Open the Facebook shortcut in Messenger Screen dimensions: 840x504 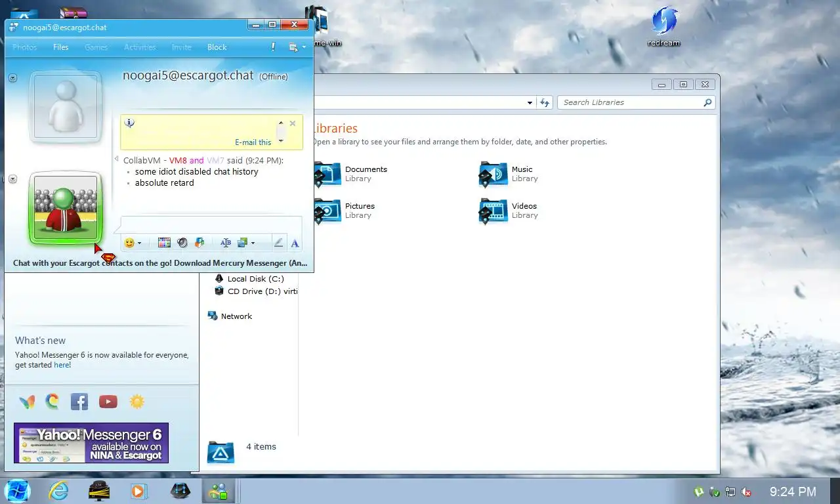[x=79, y=402]
